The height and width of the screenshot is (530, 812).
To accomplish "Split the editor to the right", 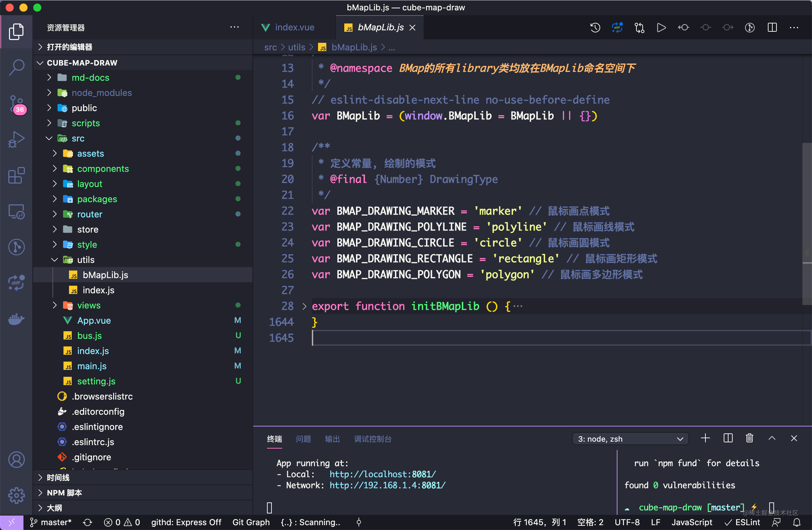I will 772,28.
